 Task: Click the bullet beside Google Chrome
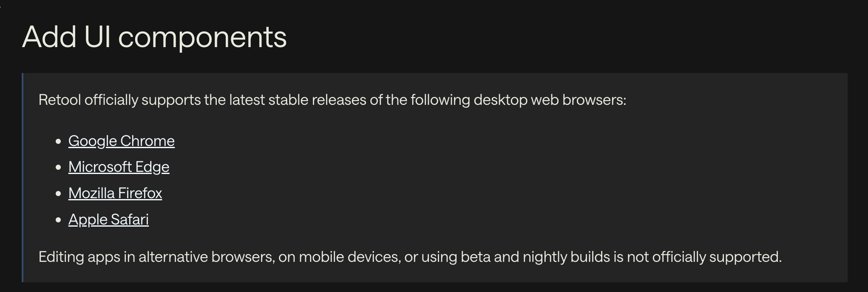[59, 141]
